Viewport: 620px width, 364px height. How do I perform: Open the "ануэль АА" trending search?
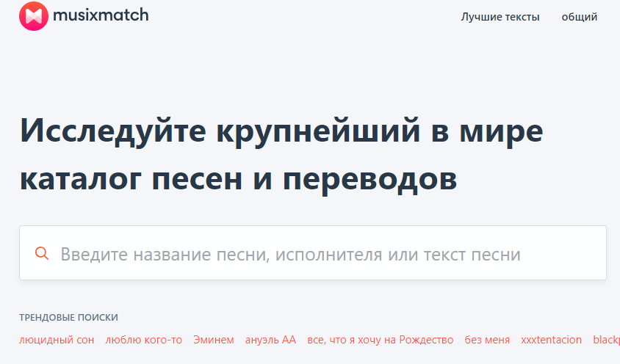tap(270, 340)
